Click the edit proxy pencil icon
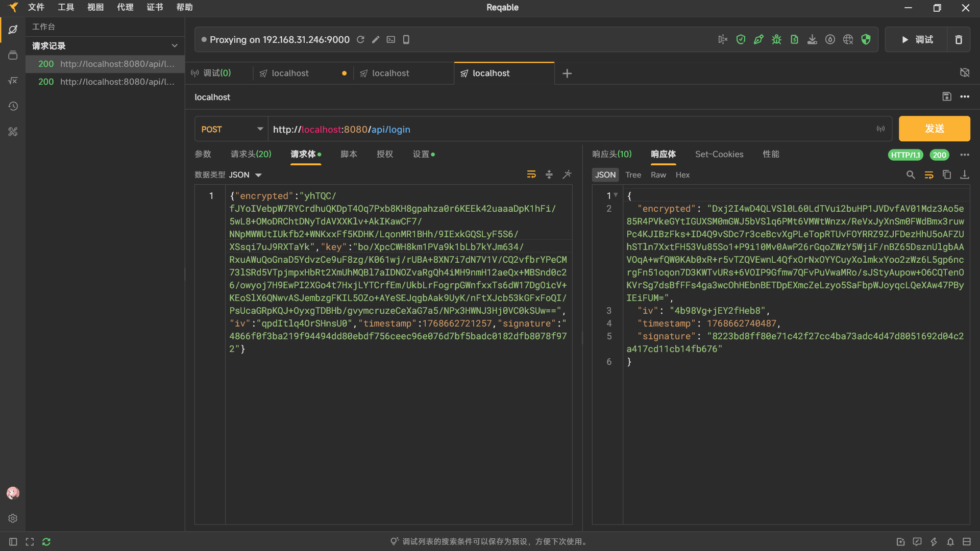The width and height of the screenshot is (980, 551). 376,40
